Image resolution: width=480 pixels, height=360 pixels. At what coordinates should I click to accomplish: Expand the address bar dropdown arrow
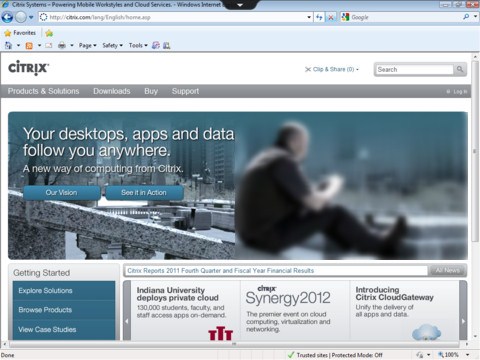[309, 17]
